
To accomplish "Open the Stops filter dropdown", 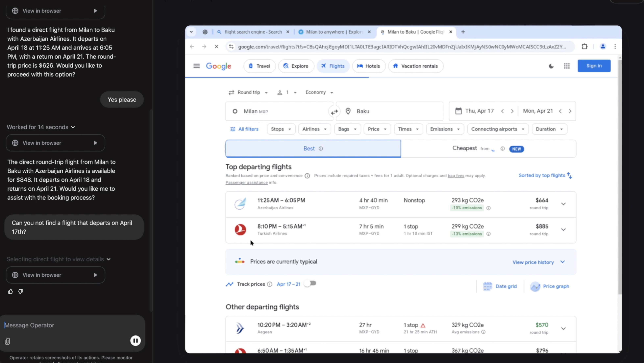I will [x=281, y=129].
